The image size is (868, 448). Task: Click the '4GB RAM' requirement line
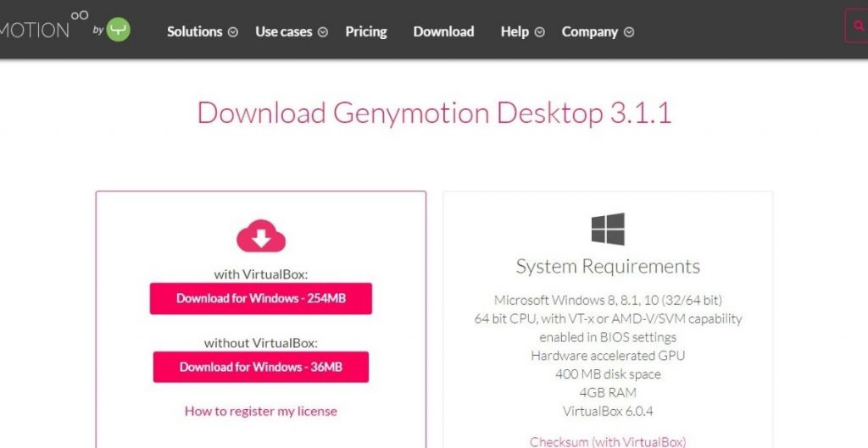608,393
